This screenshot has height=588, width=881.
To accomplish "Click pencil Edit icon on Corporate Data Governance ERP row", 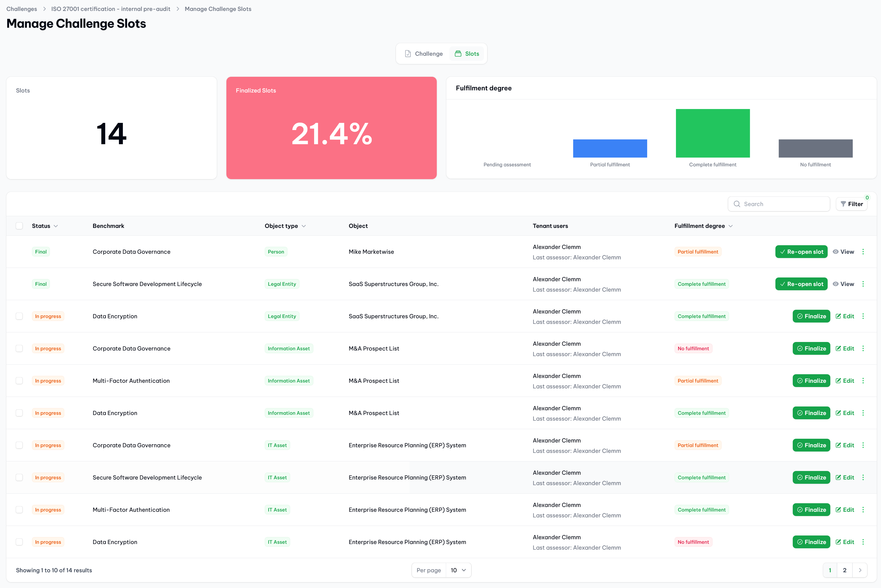I will (x=838, y=445).
